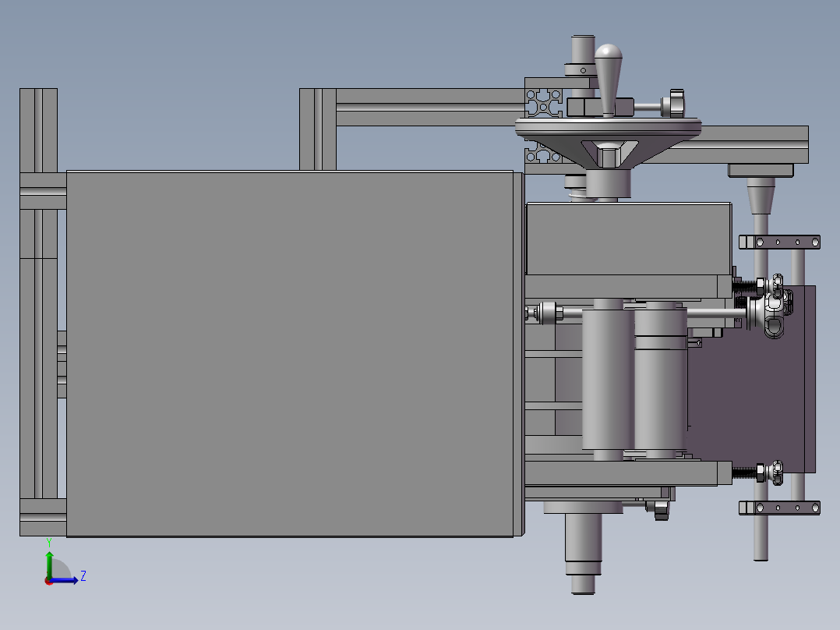Select the upper horizontal extrusion beam

(429, 97)
